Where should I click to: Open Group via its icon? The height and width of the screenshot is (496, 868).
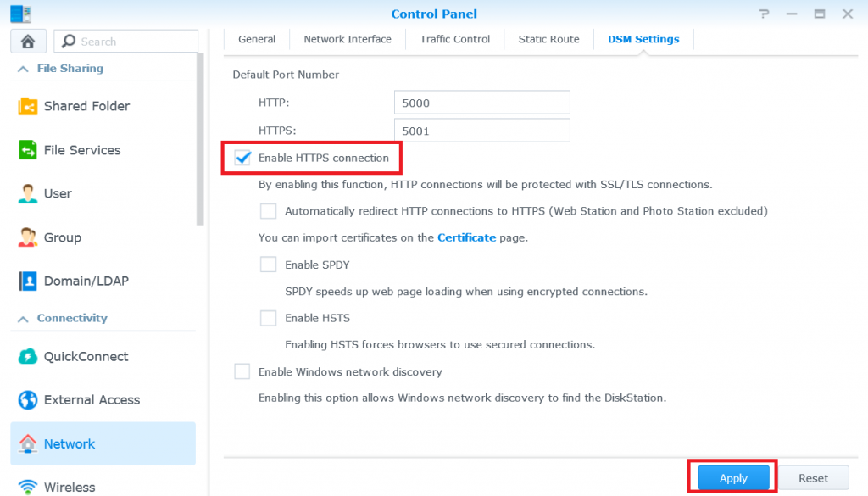click(28, 237)
